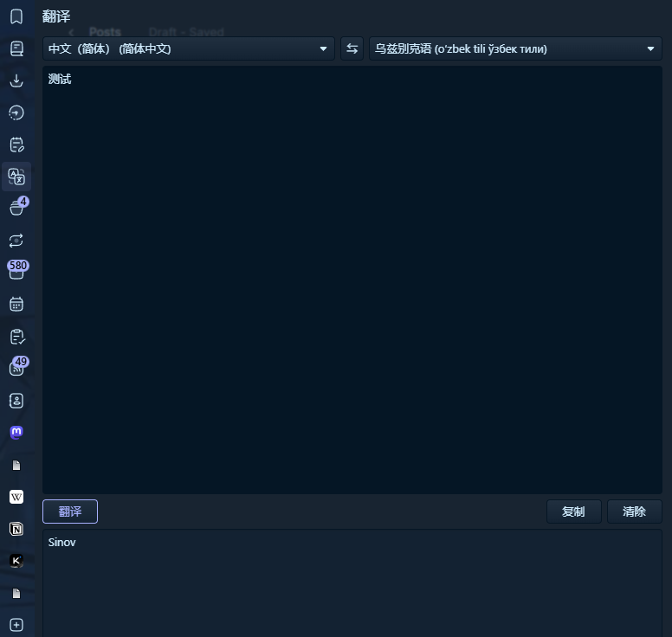Open the RSS feed icon with badge 49

tap(16, 368)
